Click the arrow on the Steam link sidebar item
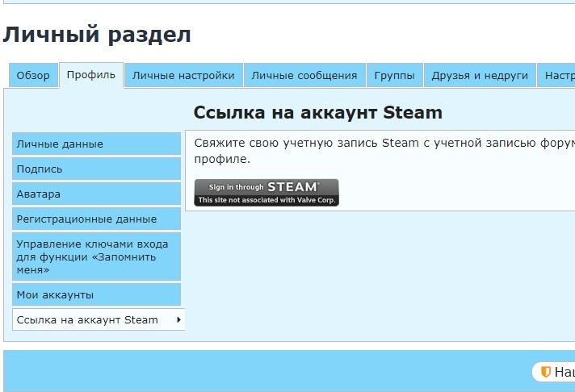Image resolution: width=575 pixels, height=392 pixels. (x=178, y=320)
